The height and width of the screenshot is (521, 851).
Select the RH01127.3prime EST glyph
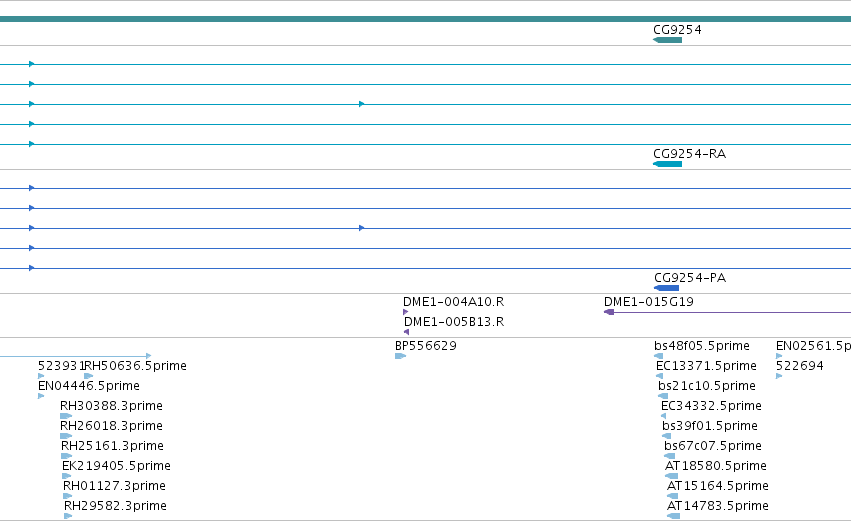68,495
